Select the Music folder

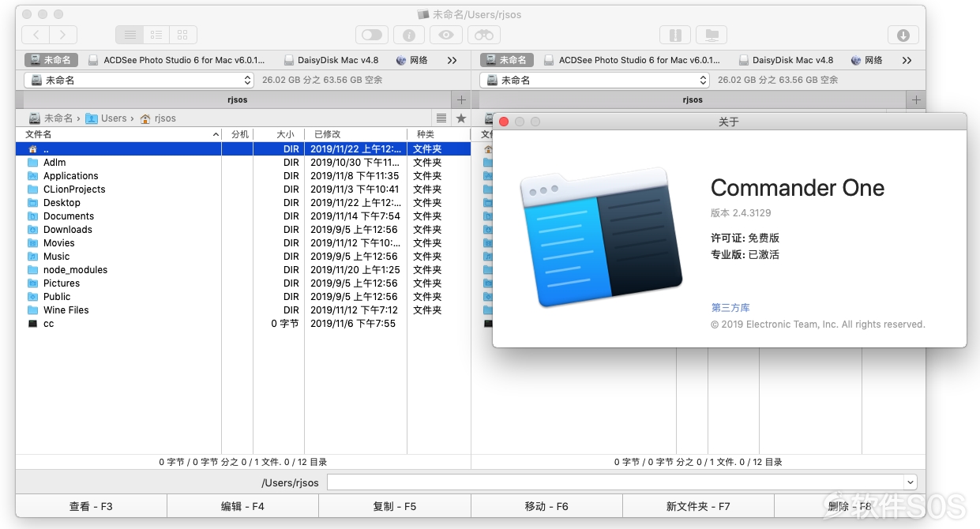243,257
